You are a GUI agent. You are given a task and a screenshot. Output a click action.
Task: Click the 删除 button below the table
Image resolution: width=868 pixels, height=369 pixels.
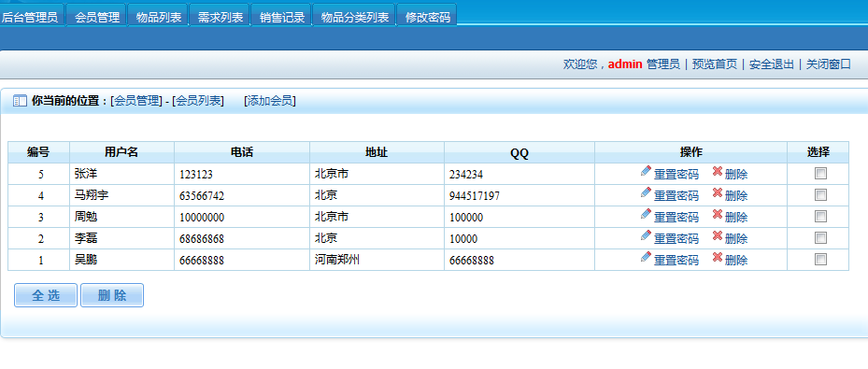point(112,295)
